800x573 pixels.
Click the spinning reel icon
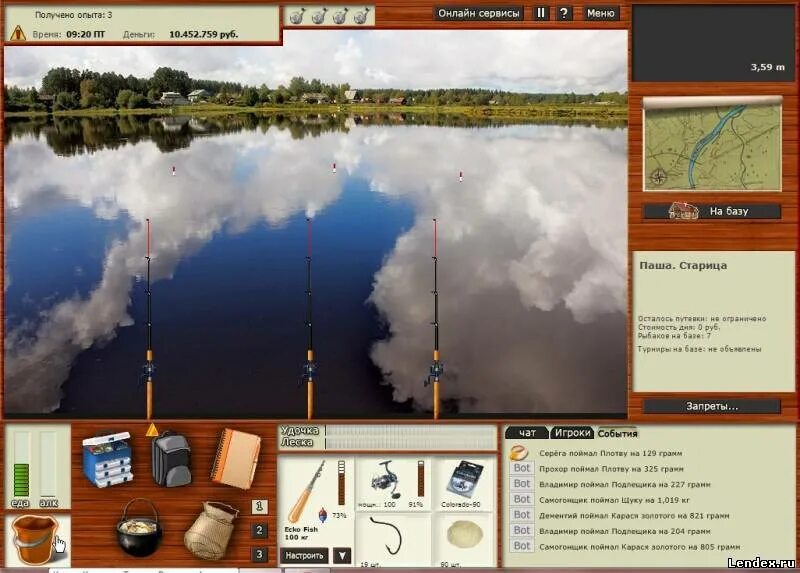[x=386, y=480]
